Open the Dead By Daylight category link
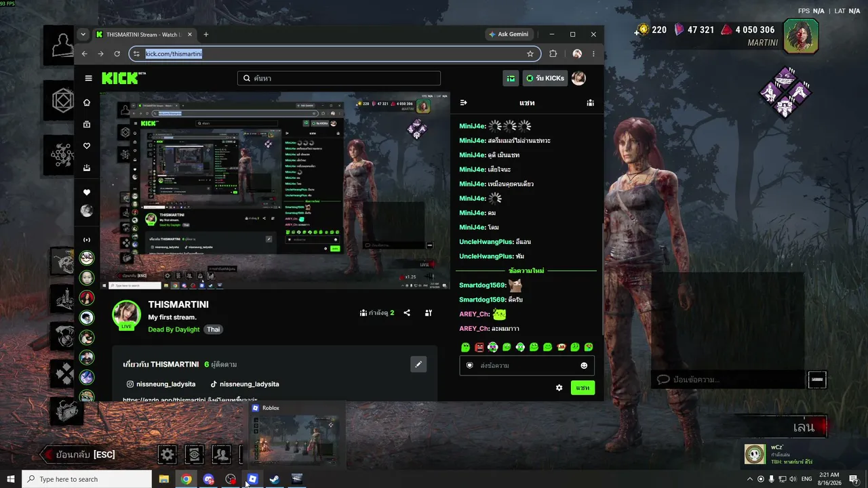This screenshot has width=868, height=488. [x=174, y=329]
